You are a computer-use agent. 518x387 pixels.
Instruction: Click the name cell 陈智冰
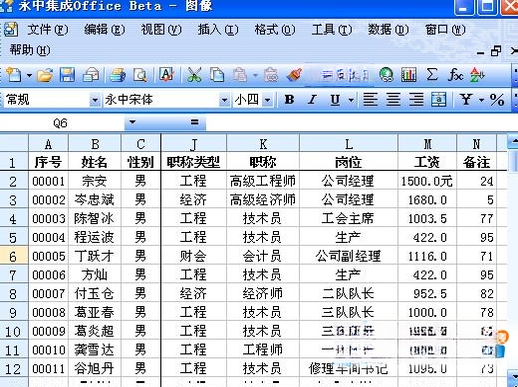pyautogui.click(x=94, y=219)
